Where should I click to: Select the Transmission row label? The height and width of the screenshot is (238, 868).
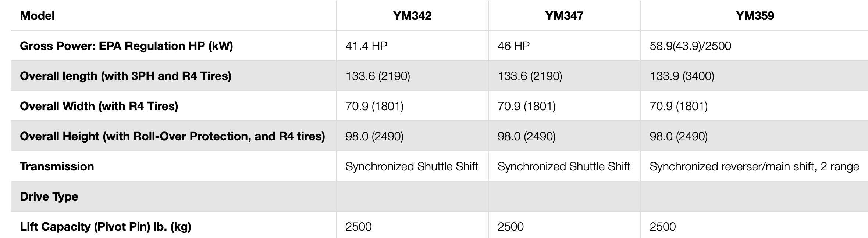click(57, 166)
